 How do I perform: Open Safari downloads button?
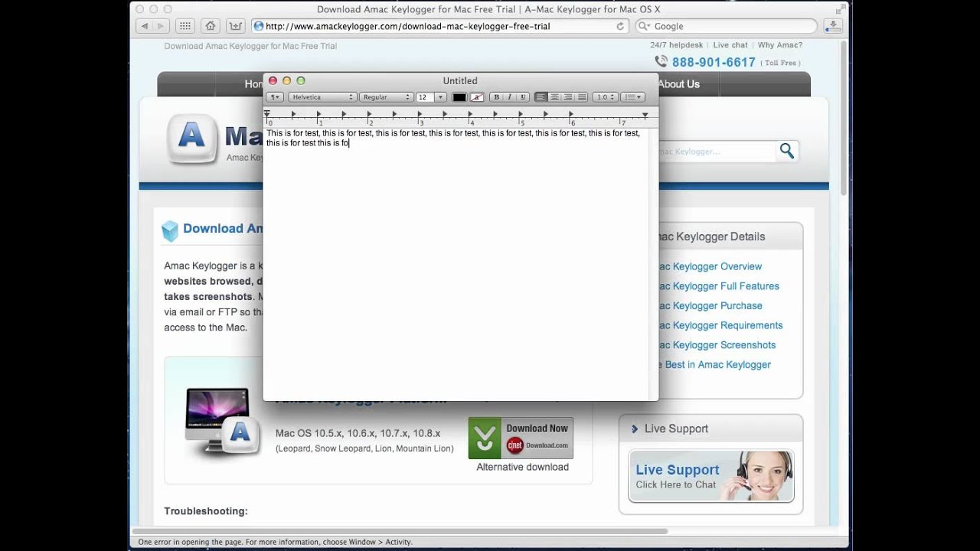[833, 26]
